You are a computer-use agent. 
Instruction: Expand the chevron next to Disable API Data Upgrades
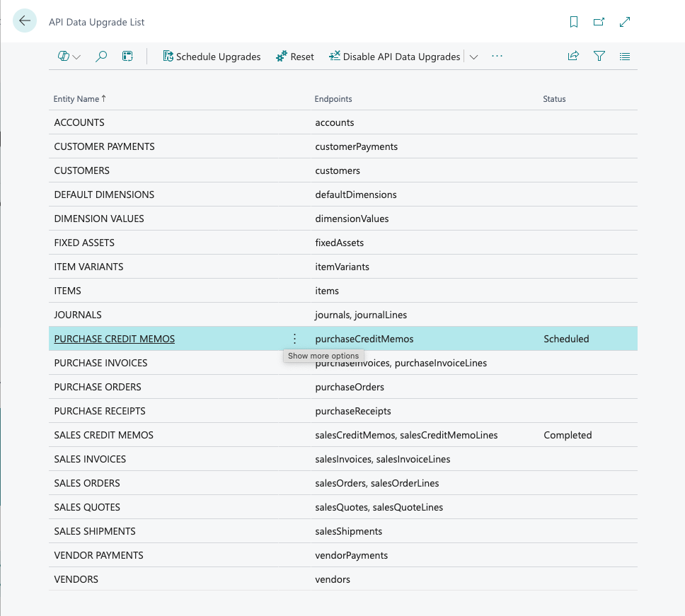473,57
